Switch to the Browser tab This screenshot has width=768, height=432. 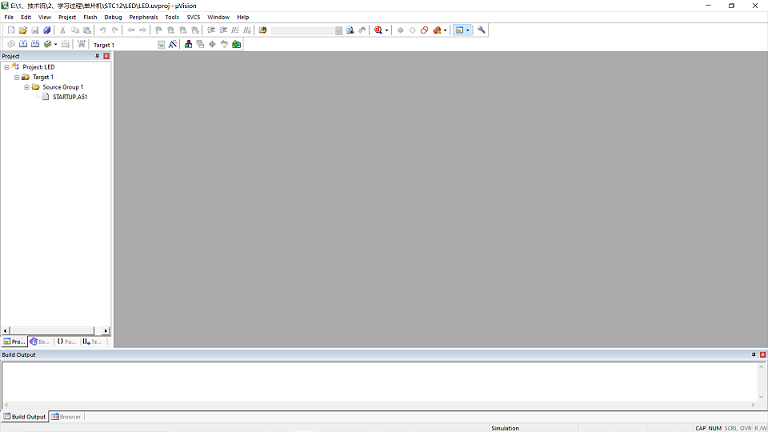tap(66, 417)
